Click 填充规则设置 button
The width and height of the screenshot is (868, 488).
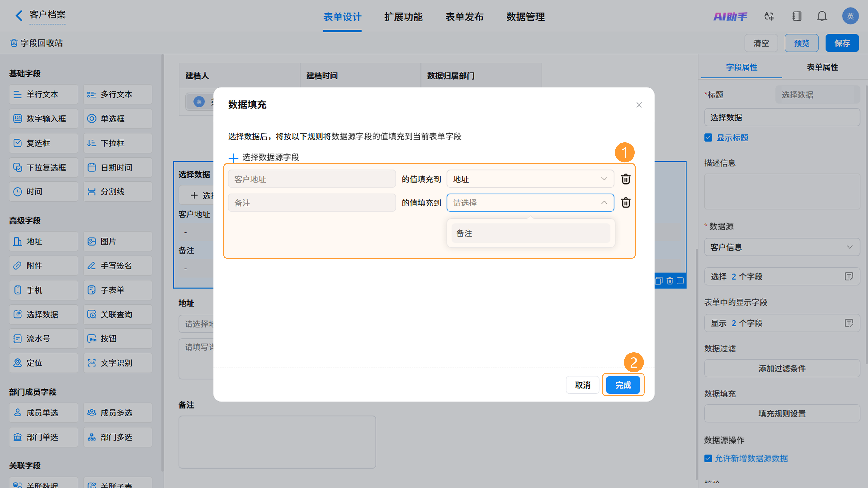click(x=782, y=414)
